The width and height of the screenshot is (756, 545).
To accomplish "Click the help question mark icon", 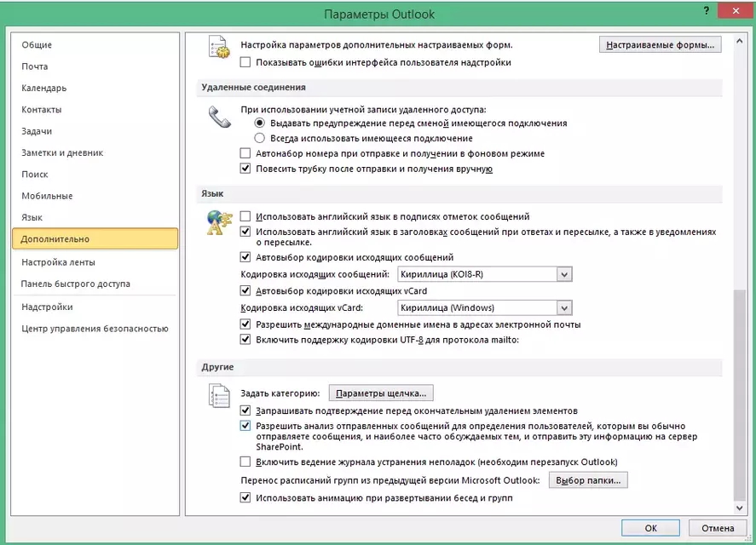I will point(707,10).
